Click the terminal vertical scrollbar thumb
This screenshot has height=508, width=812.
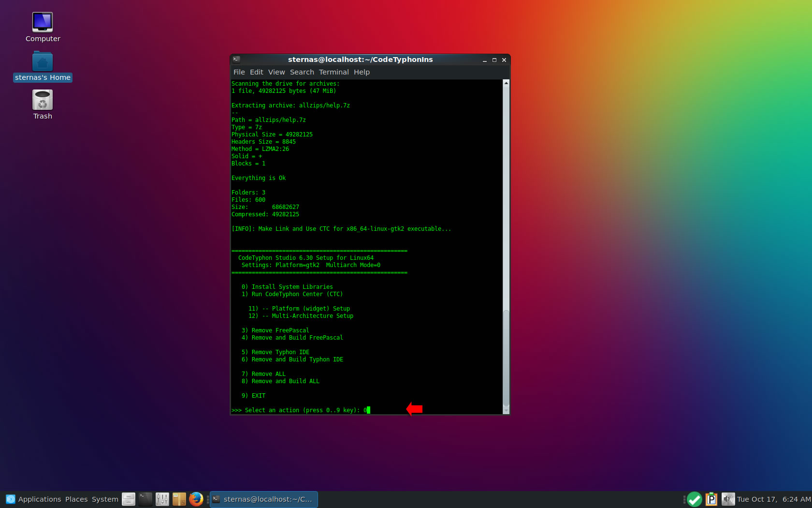(x=506, y=358)
